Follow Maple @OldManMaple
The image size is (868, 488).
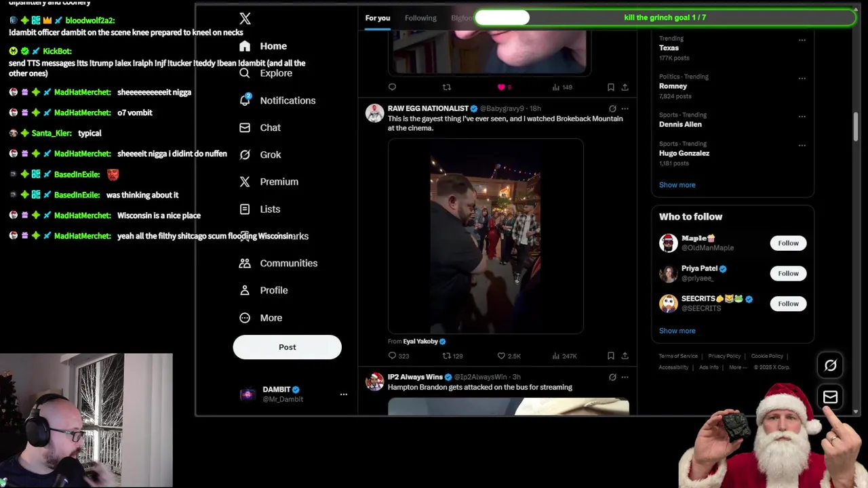[x=788, y=243]
